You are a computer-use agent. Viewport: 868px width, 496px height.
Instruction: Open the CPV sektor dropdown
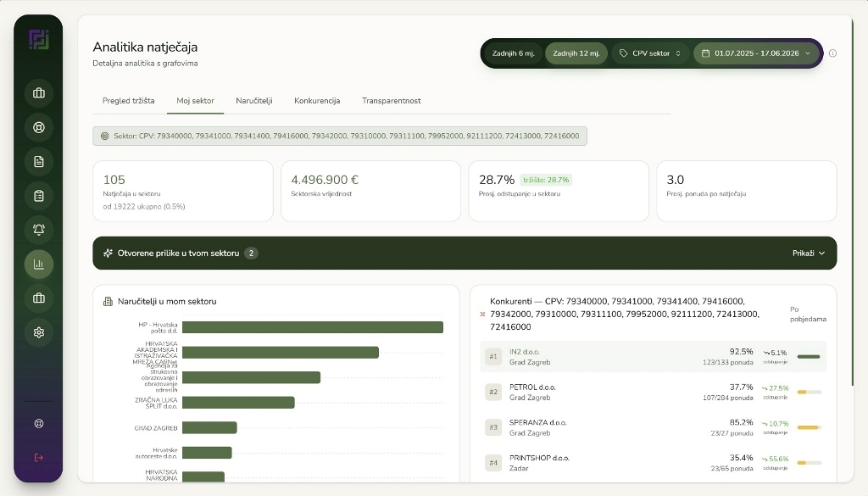[650, 53]
